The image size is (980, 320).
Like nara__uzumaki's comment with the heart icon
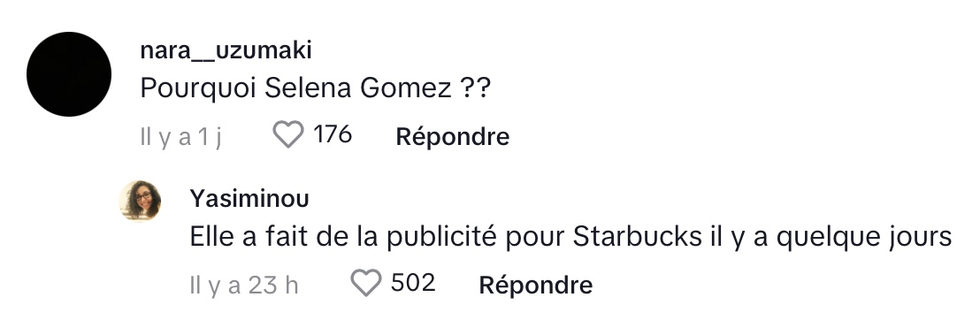tap(288, 134)
